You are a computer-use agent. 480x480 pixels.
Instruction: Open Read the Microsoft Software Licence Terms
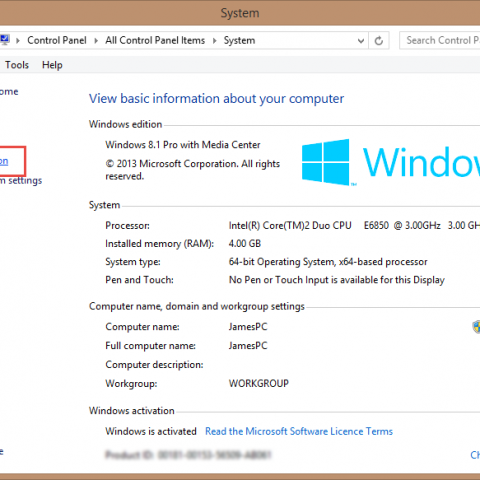(x=299, y=431)
